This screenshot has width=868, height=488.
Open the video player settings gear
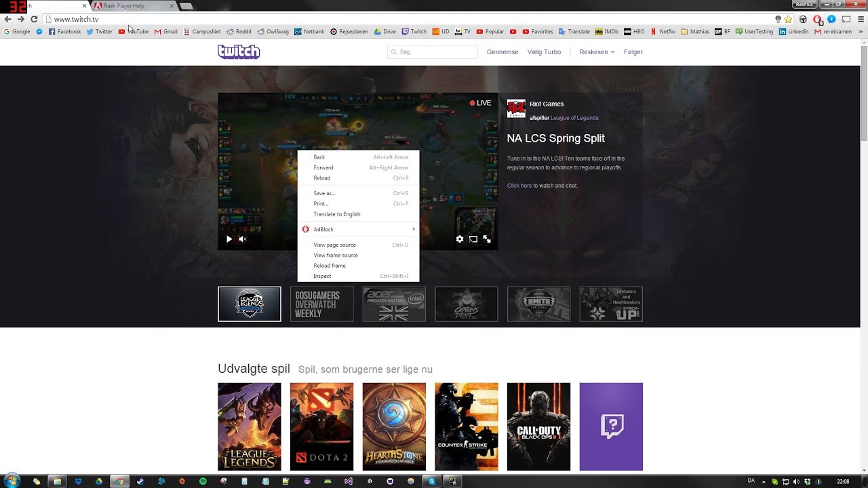click(x=460, y=239)
